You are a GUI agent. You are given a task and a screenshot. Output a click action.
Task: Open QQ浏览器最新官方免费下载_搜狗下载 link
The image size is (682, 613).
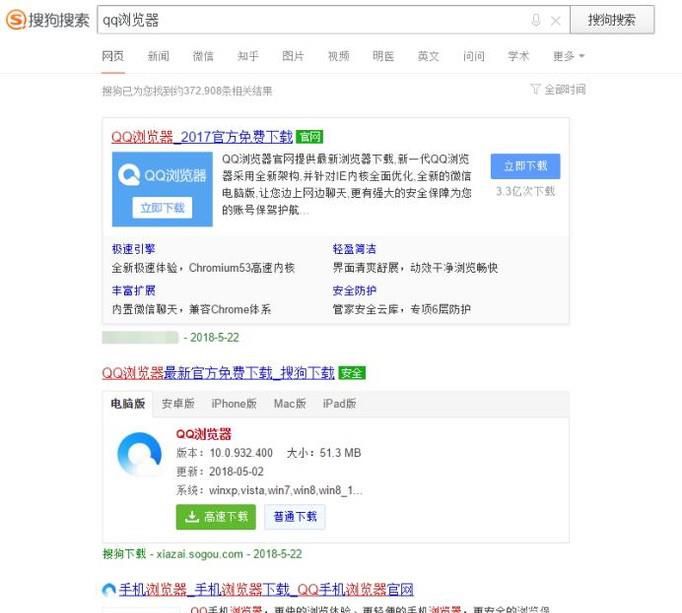218,373
